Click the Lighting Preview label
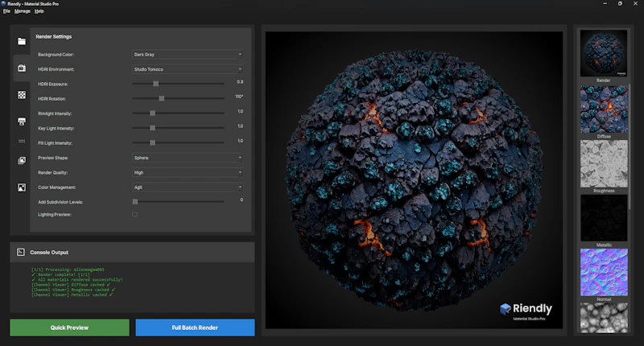The height and width of the screenshot is (346, 644). [54, 215]
